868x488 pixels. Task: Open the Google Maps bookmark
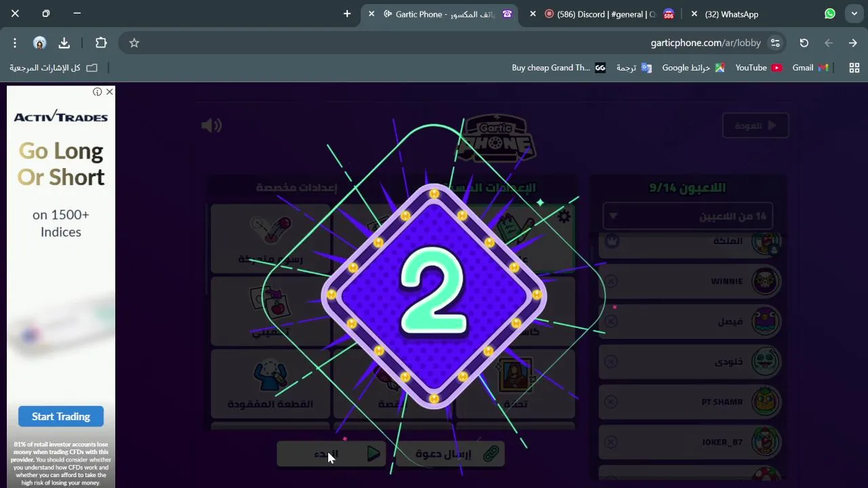[x=693, y=68]
